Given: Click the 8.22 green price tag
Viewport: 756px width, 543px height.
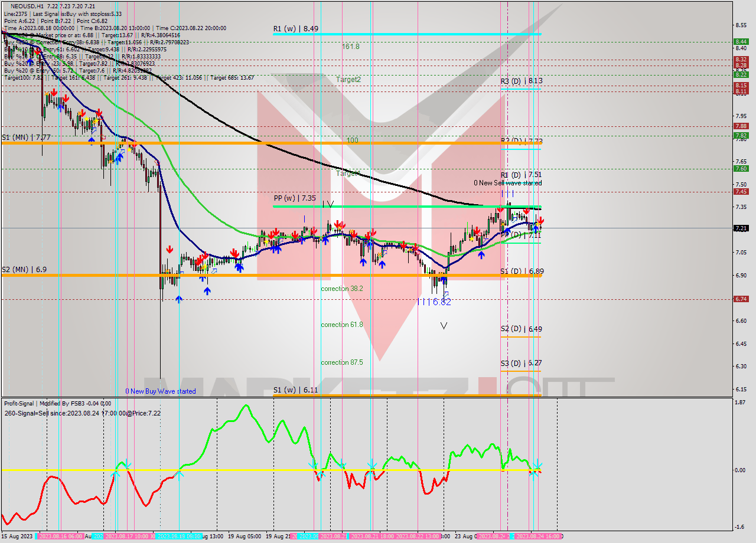Looking at the screenshot, I should (741, 74).
